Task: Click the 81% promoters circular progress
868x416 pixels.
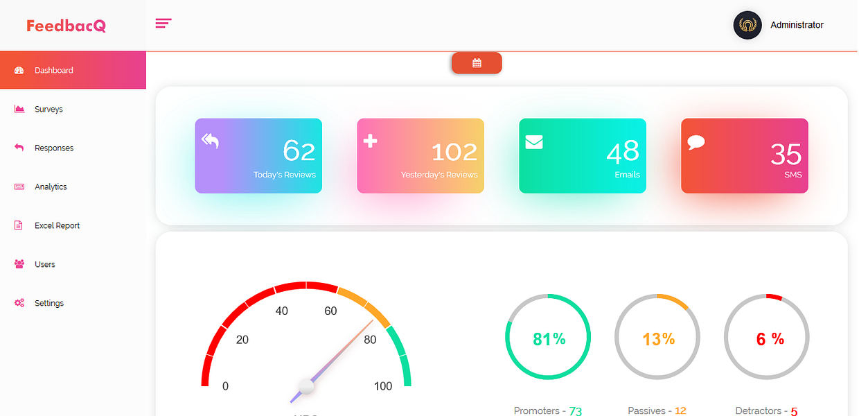Action: pyautogui.click(x=549, y=338)
